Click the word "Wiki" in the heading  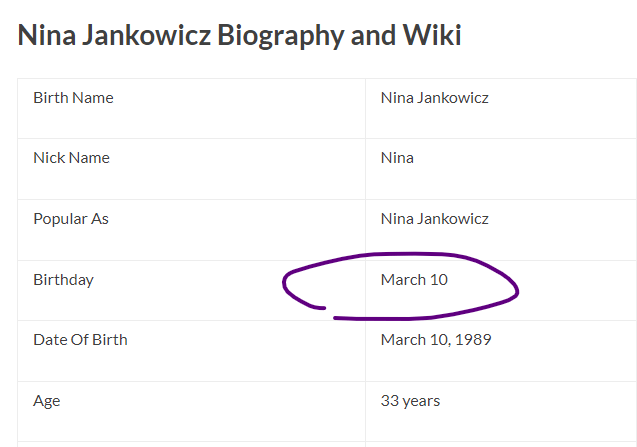430,36
